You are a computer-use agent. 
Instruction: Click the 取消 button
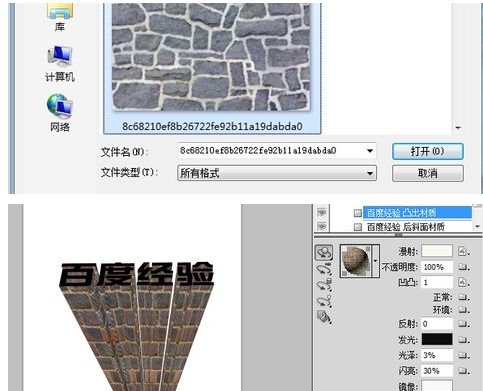[x=428, y=173]
